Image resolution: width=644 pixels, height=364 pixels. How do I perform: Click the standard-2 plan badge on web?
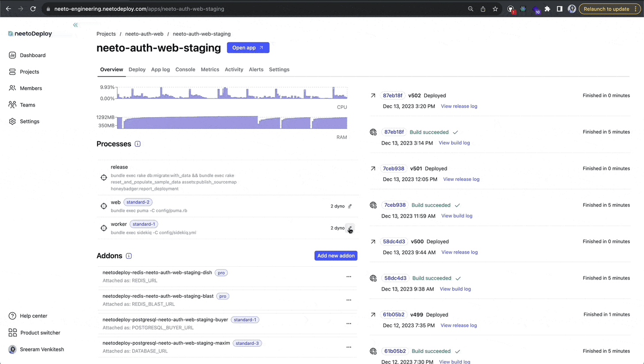click(x=138, y=202)
